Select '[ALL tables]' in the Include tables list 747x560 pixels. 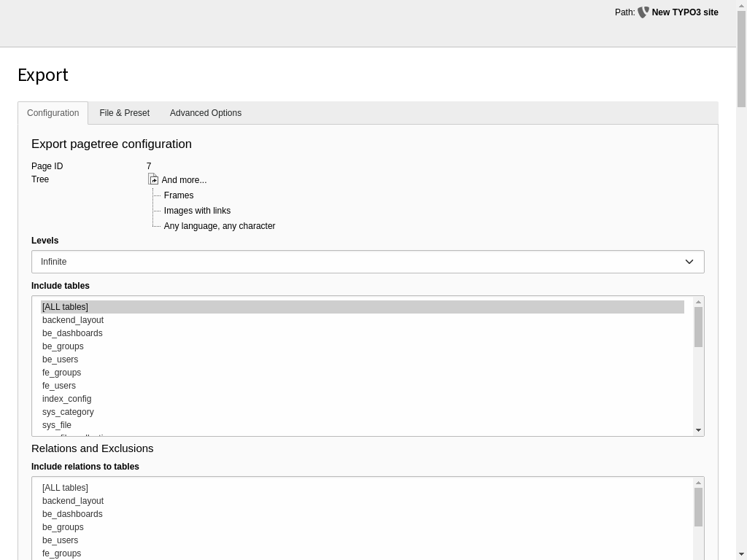click(x=65, y=306)
